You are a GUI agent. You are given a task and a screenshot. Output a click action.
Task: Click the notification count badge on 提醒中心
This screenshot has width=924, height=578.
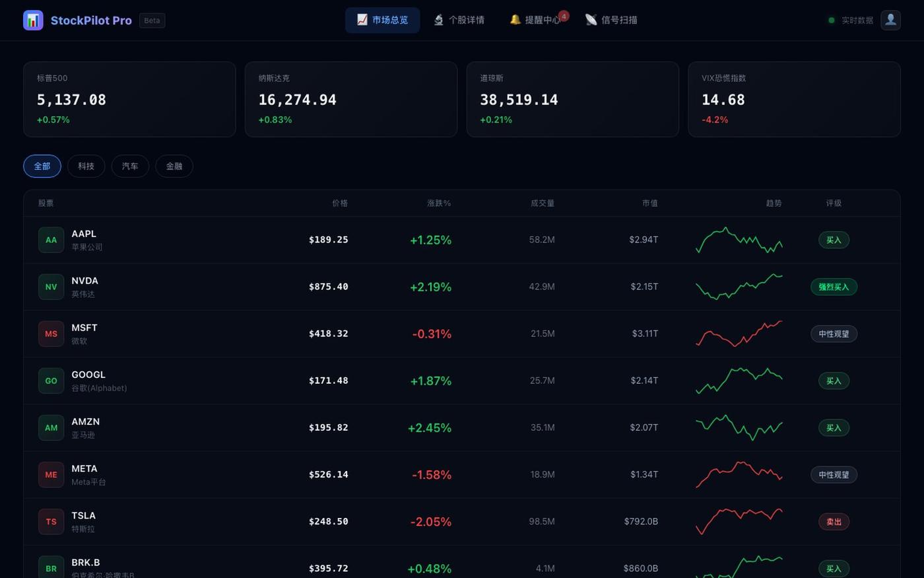click(x=564, y=16)
